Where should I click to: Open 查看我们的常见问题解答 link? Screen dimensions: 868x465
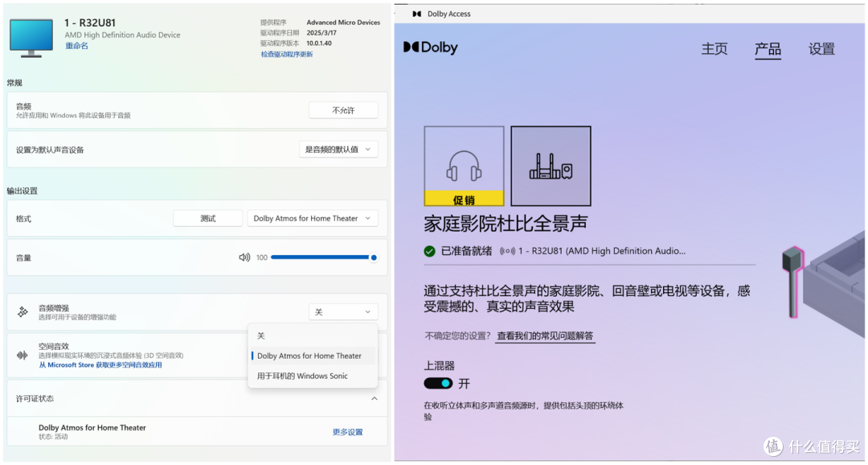click(545, 335)
